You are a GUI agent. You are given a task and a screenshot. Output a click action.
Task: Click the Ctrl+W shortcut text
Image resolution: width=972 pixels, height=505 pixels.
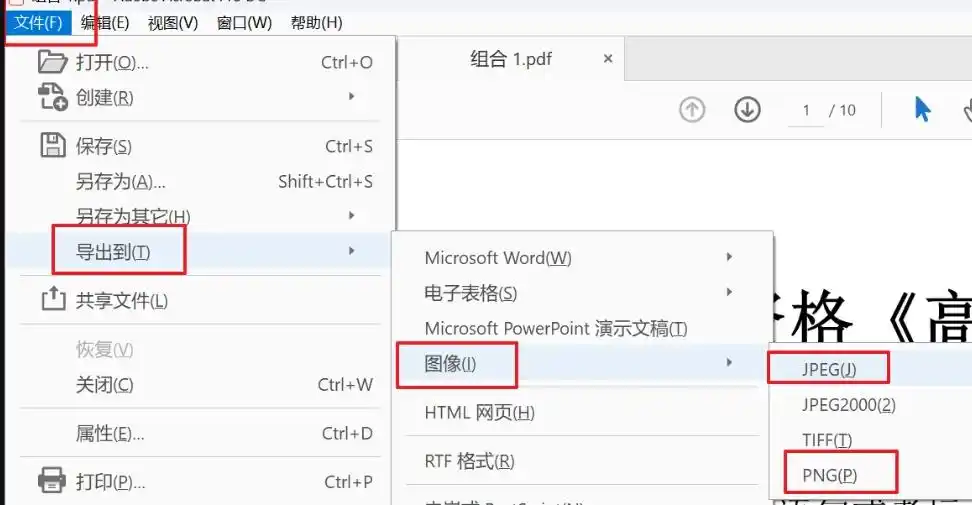[345, 385]
